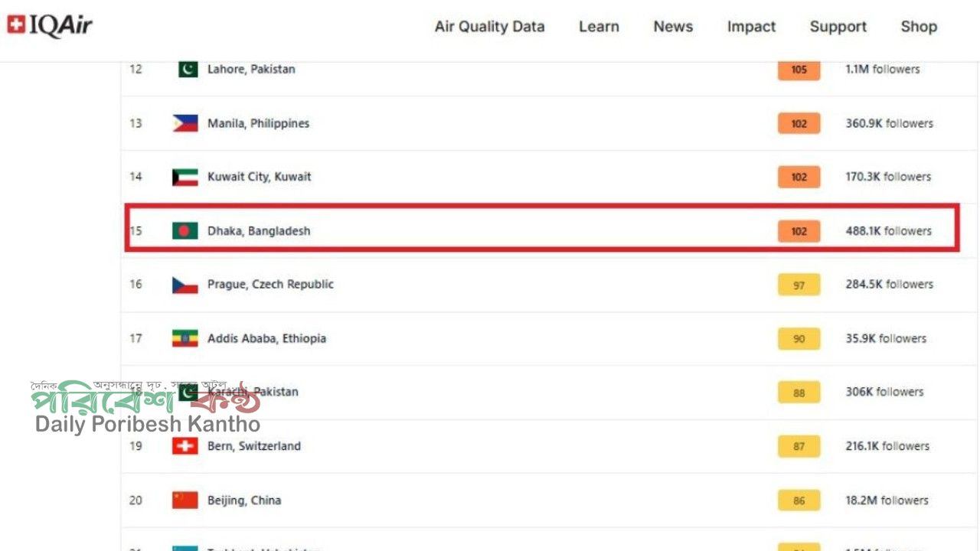Select the orange 105 AQI badge for Lahore

799,70
